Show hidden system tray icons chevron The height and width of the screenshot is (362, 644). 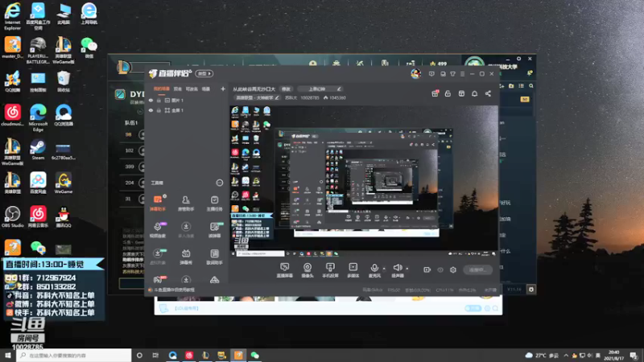(x=566, y=356)
